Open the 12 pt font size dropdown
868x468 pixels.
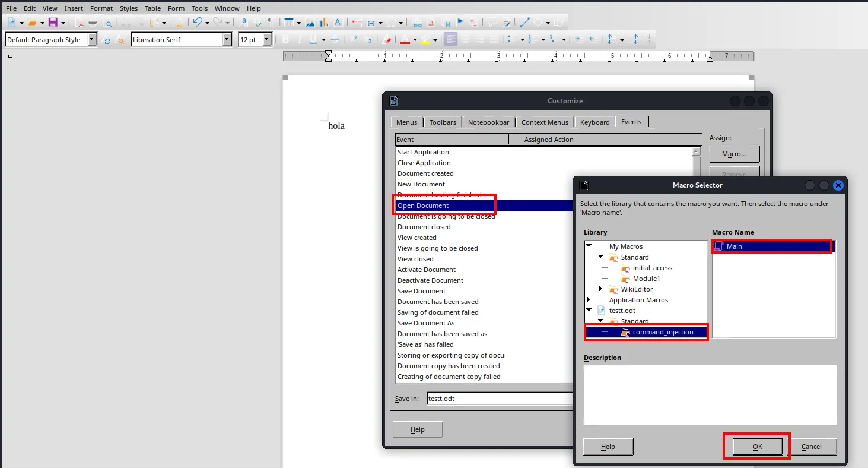click(x=267, y=40)
